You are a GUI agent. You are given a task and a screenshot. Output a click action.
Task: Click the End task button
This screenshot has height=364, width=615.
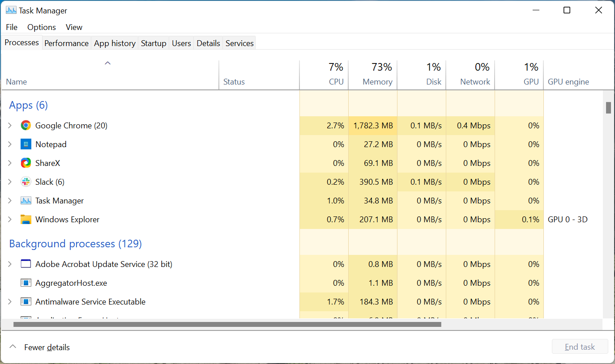pyautogui.click(x=580, y=347)
